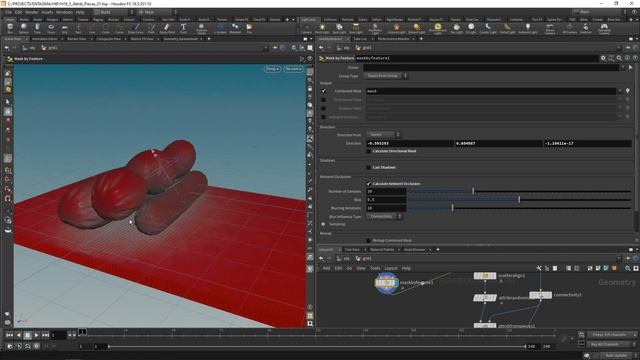Screen dimensions: 640x360
Task: Select the Font shelf tool
Action: point(183,29)
